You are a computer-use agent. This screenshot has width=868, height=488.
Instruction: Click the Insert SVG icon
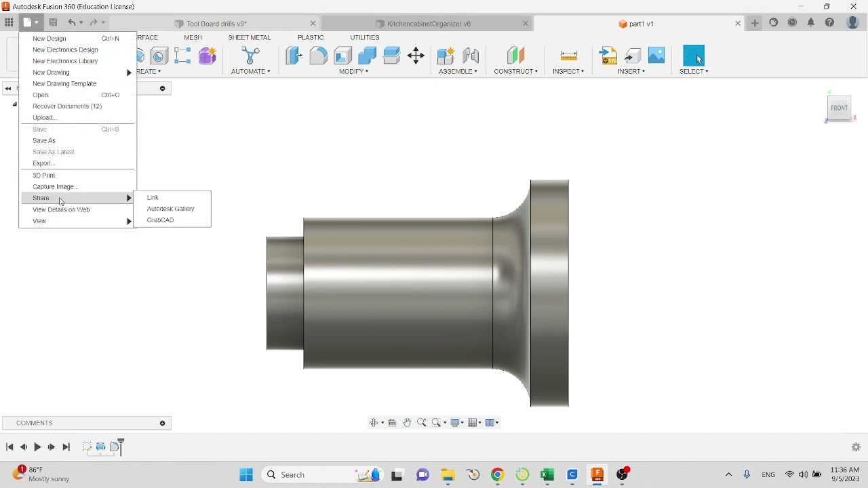click(x=609, y=56)
